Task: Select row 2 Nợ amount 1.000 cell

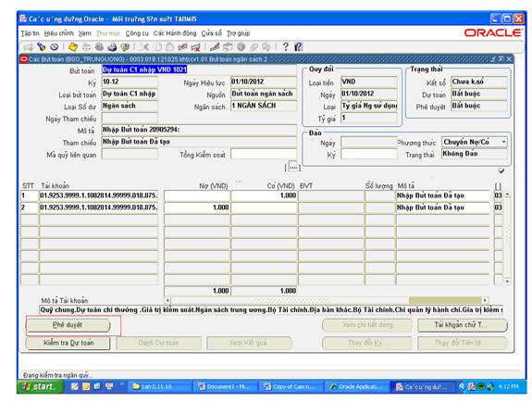Action: [x=197, y=207]
